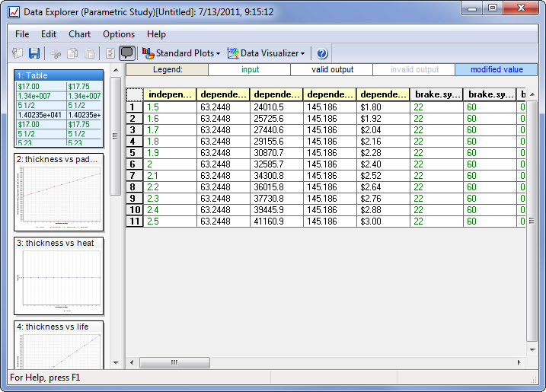Open the Standard Plots dropdown
The image size is (546, 392).
(x=182, y=53)
